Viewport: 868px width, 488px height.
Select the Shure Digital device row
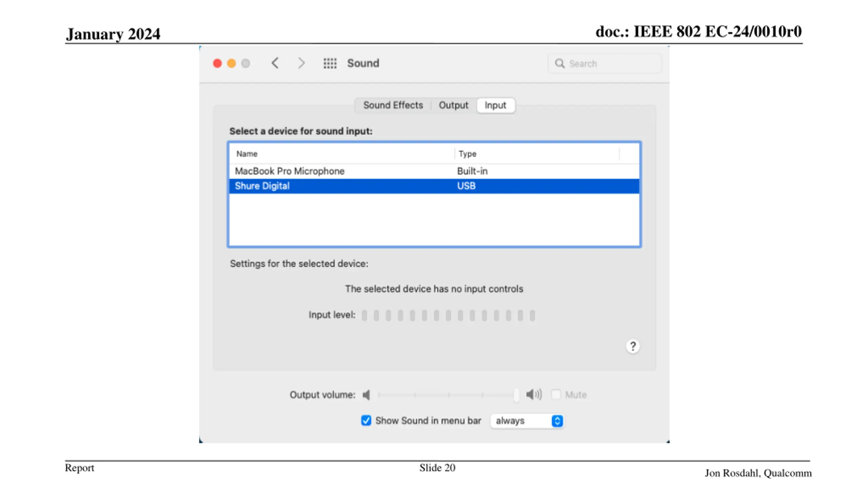(x=434, y=186)
